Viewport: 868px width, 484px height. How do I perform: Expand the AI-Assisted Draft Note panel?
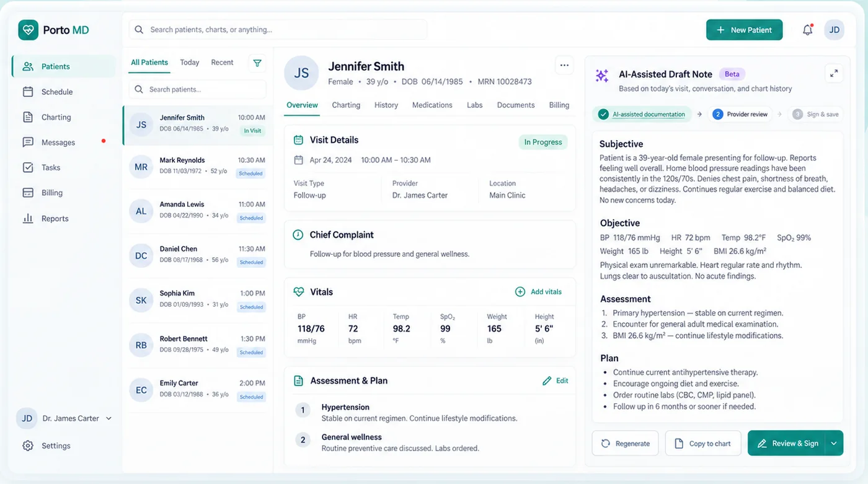click(834, 74)
